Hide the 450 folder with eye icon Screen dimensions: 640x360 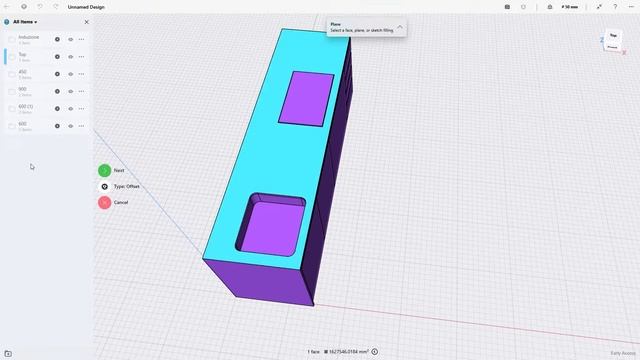[x=71, y=74]
